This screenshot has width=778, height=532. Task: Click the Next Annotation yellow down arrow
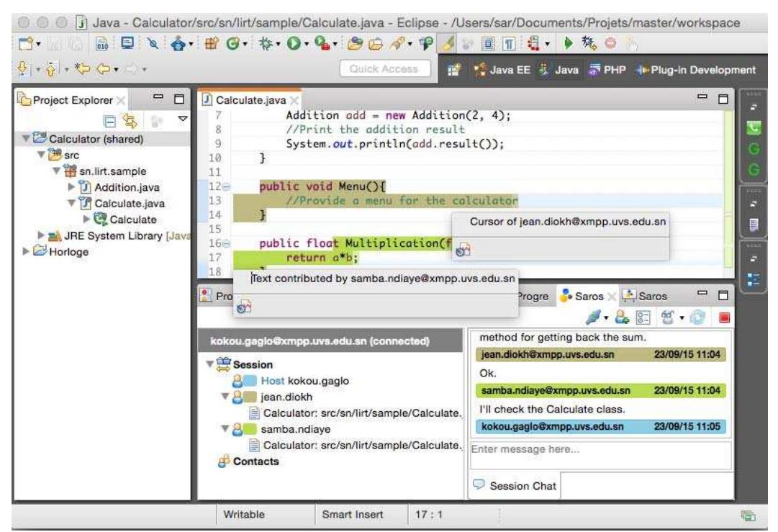click(x=22, y=68)
